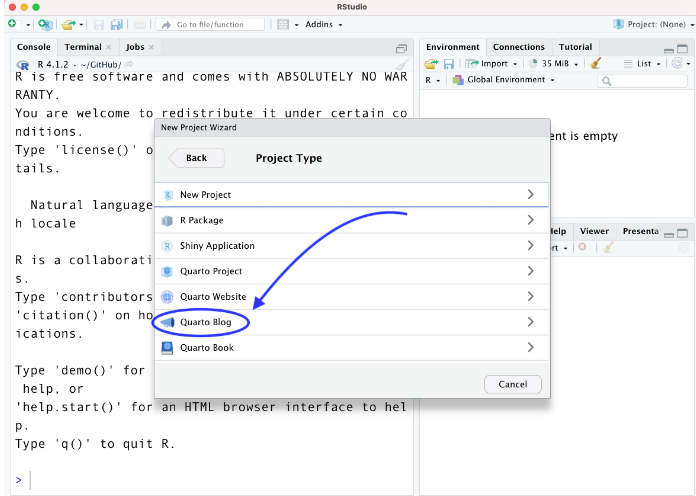Click the Save Workspace icon in Environment pane
Image resolution: width=696 pixels, height=496 pixels.
click(449, 63)
